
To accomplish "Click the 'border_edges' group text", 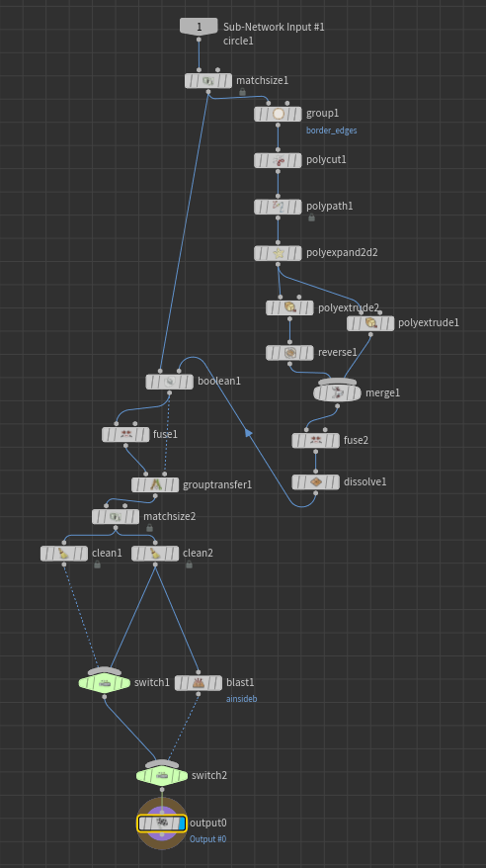I will (x=332, y=130).
